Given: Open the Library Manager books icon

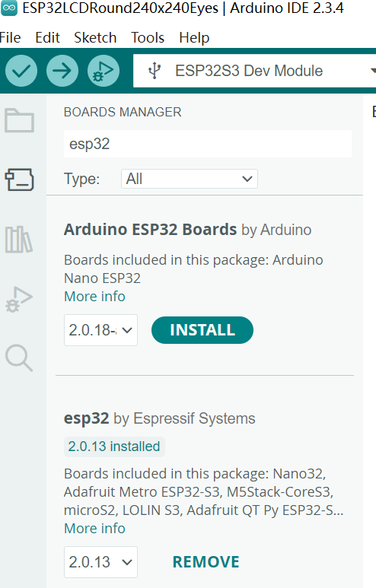Looking at the screenshot, I should [19, 240].
